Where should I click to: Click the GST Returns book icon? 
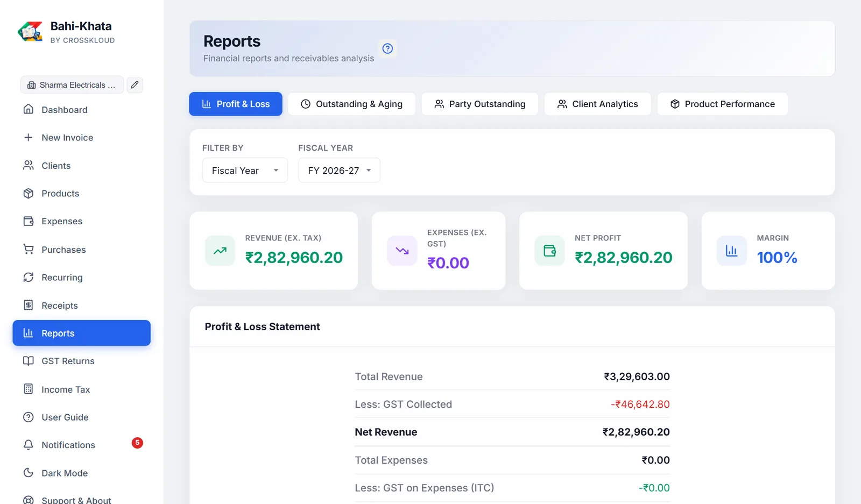(29, 361)
